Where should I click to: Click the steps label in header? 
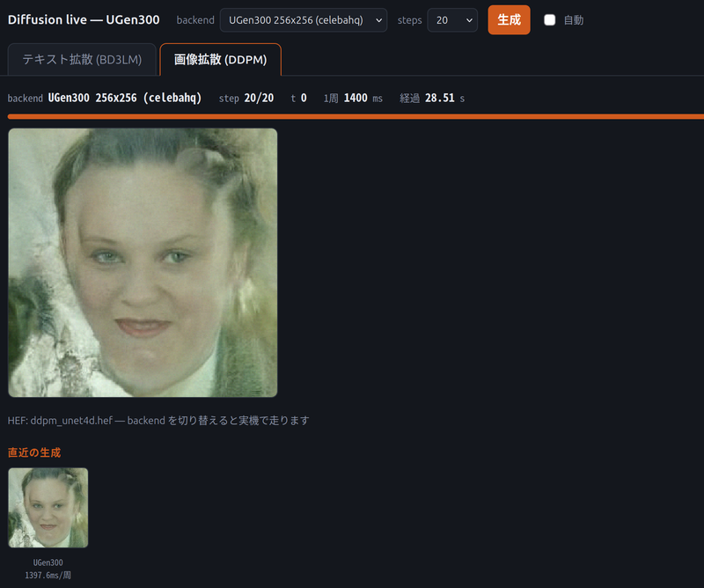pos(409,20)
